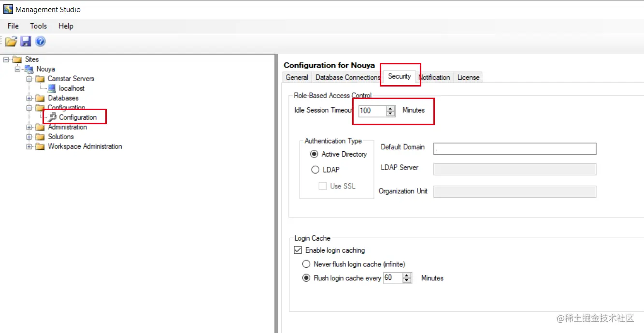Click the Camstar Servers folder icon

[40, 79]
